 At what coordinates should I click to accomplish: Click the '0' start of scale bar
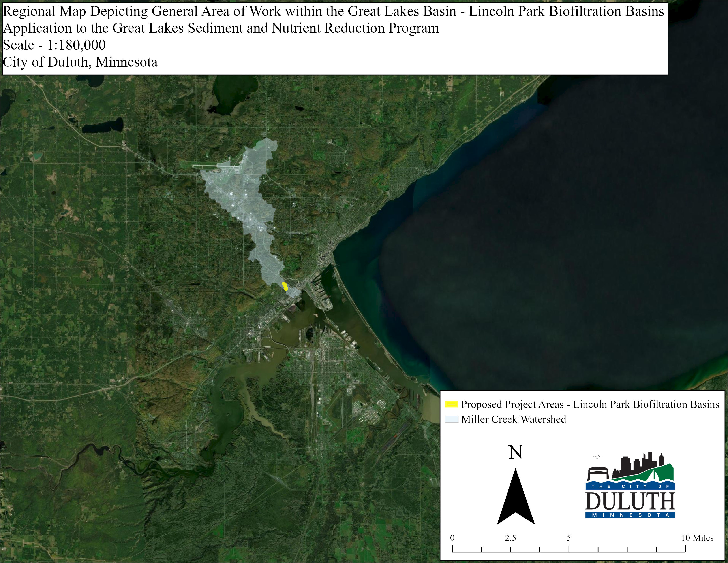[x=452, y=538]
